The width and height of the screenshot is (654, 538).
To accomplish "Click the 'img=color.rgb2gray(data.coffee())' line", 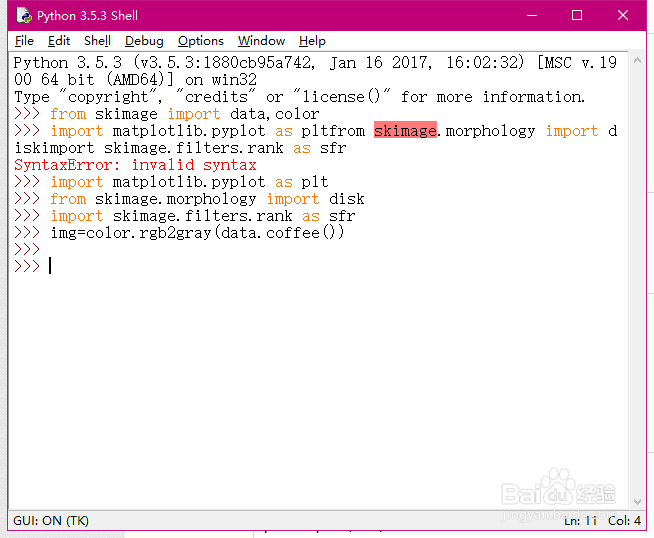I will pos(198,233).
